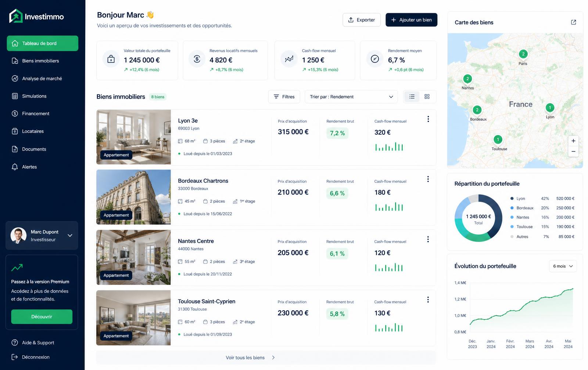Click the Toulouse Saint-Cyprien rooms icon

(205, 322)
